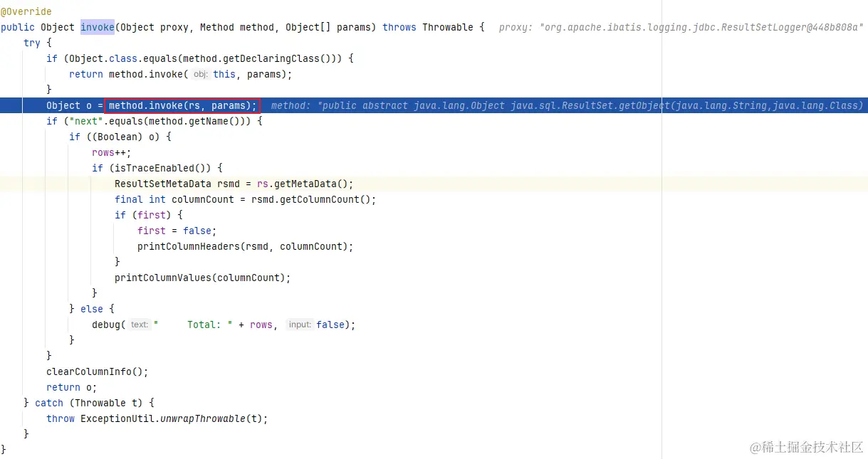Screen dimensions: 868x459
Task: Click the 'method:' inline debug value hint
Action: (568, 105)
